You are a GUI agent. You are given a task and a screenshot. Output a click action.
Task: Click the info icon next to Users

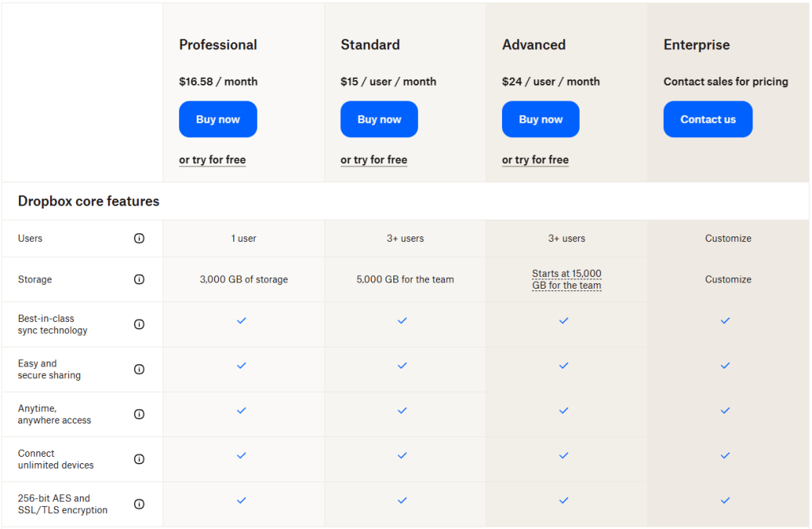(x=140, y=238)
